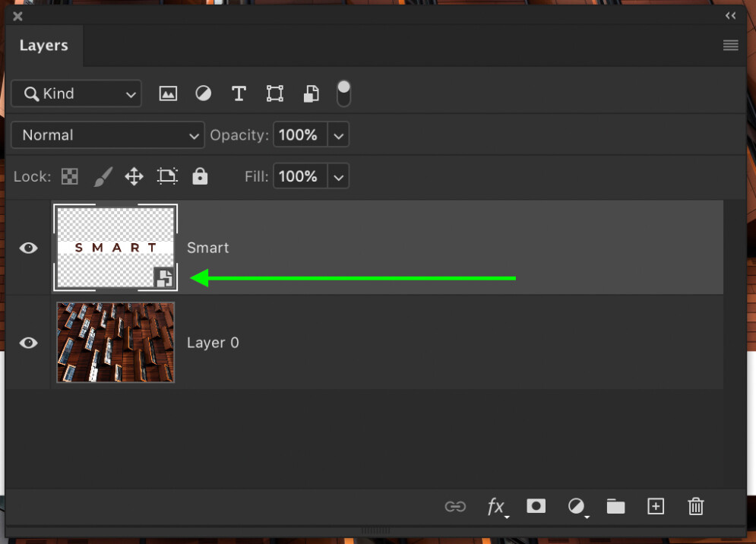This screenshot has width=756, height=544.
Task: Lock the layer position
Action: 134,176
